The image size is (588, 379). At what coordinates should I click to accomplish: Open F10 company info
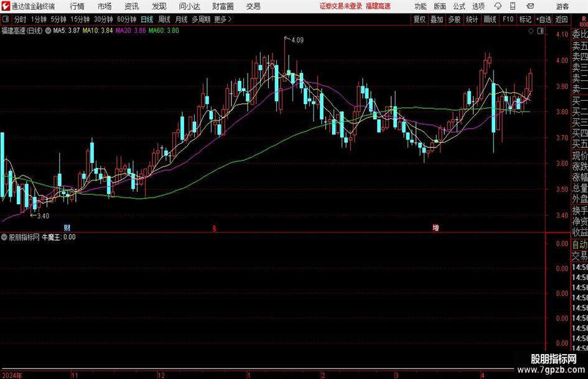pyautogui.click(x=508, y=19)
